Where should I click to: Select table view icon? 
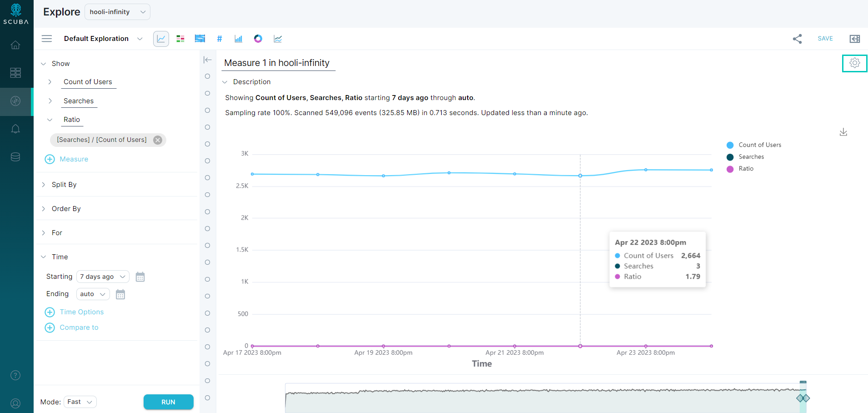tap(180, 39)
